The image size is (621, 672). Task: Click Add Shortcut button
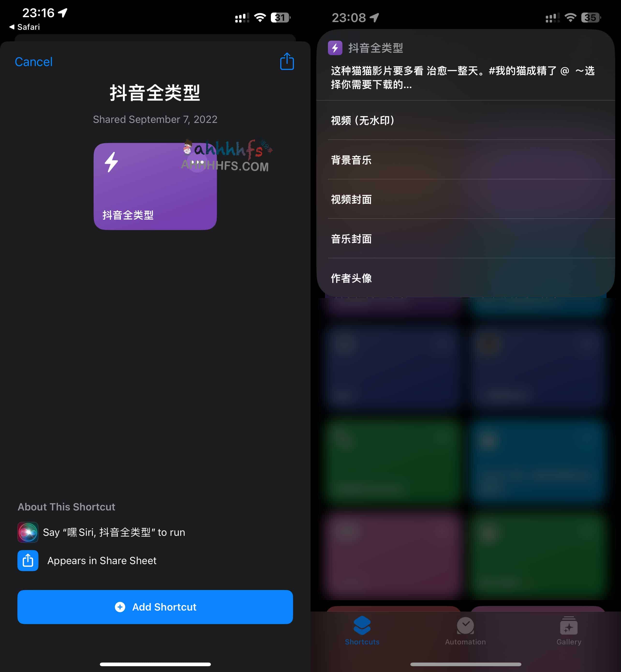tap(155, 606)
